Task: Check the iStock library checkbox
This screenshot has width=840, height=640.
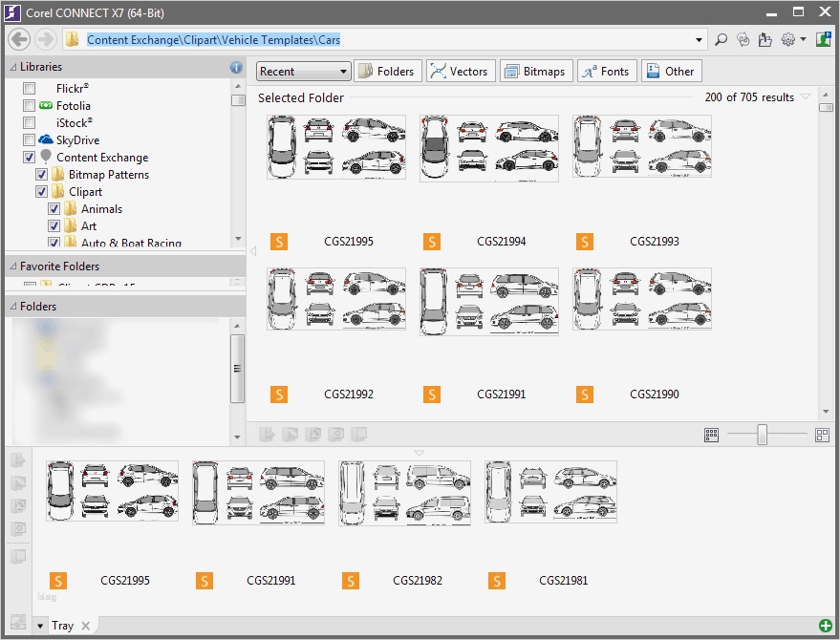Action: point(30,122)
